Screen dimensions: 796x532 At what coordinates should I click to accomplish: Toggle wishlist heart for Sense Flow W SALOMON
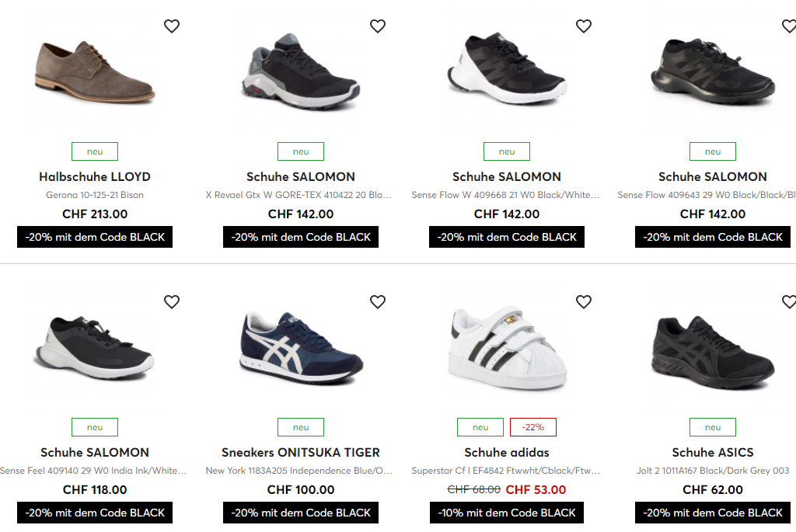(584, 26)
